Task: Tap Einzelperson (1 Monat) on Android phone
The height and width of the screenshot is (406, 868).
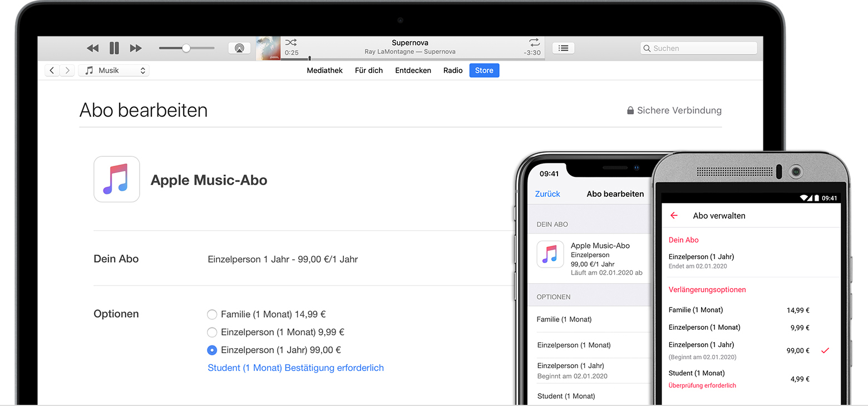Action: coord(704,327)
